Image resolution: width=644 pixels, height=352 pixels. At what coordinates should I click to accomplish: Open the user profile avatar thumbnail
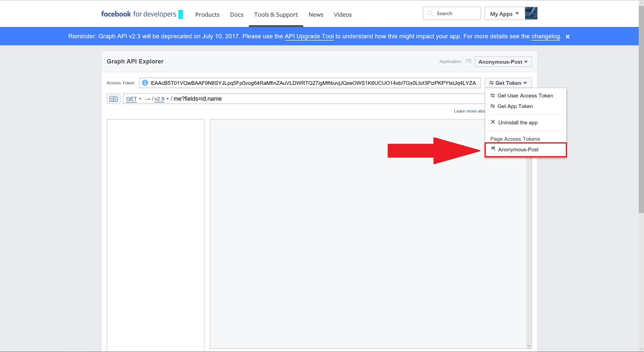531,13
